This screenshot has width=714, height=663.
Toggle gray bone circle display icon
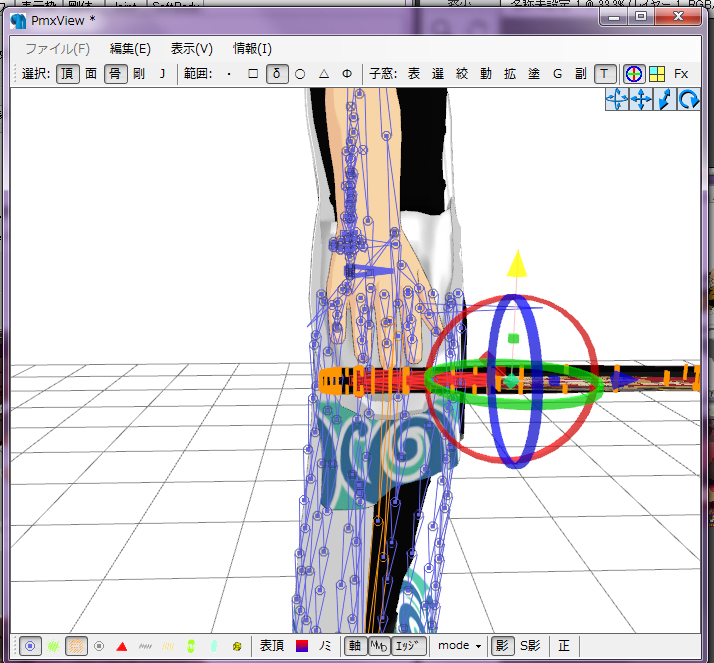[x=99, y=646]
